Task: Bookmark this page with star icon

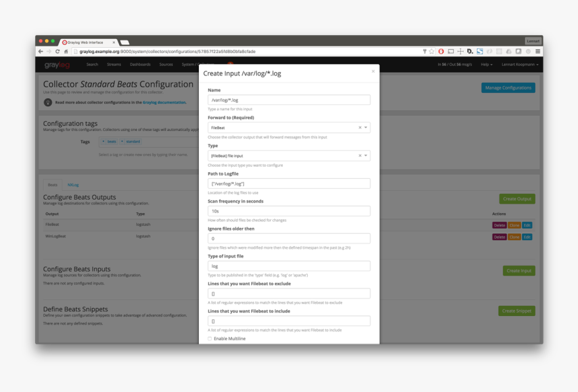Action: (431, 52)
